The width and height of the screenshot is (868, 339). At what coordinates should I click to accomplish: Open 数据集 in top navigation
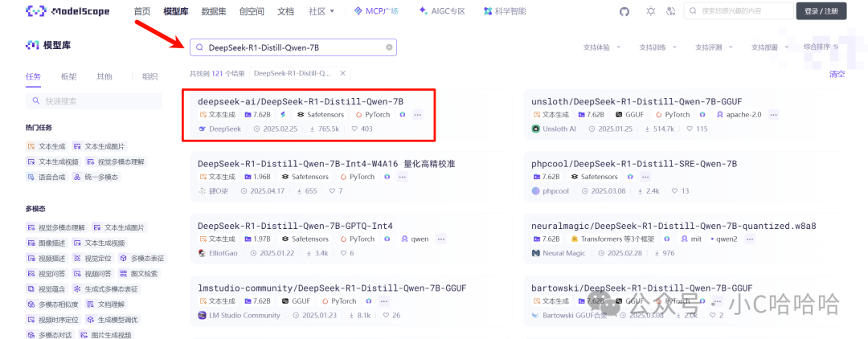(214, 11)
